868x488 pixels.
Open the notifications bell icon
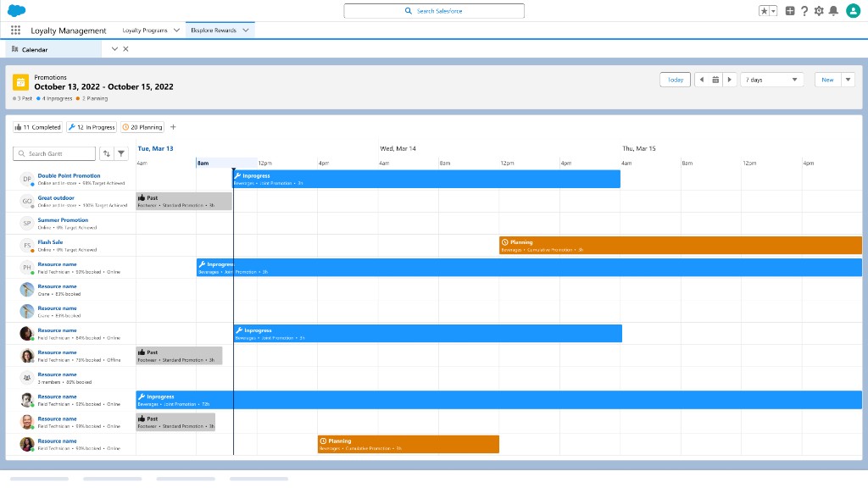point(833,10)
